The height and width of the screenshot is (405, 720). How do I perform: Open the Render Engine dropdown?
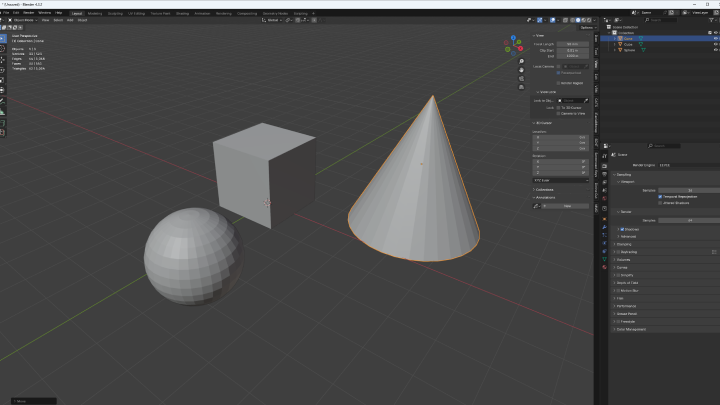[x=687, y=164]
